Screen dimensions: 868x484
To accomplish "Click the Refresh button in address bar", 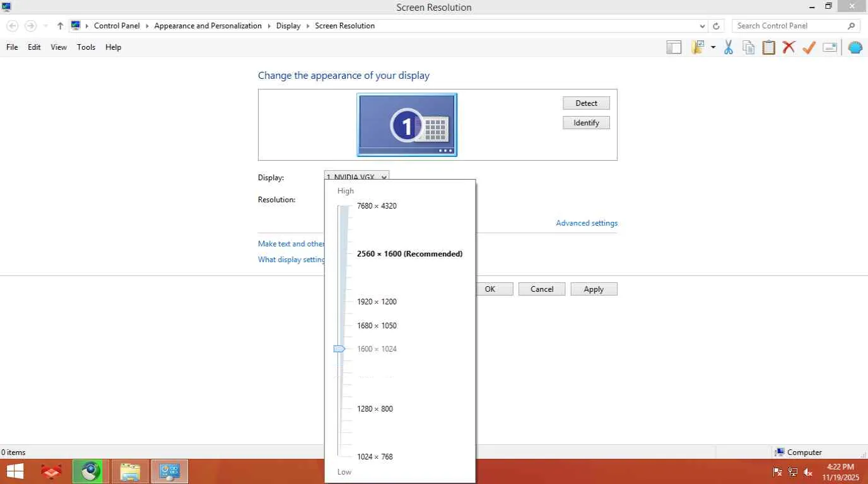I will 716,26.
